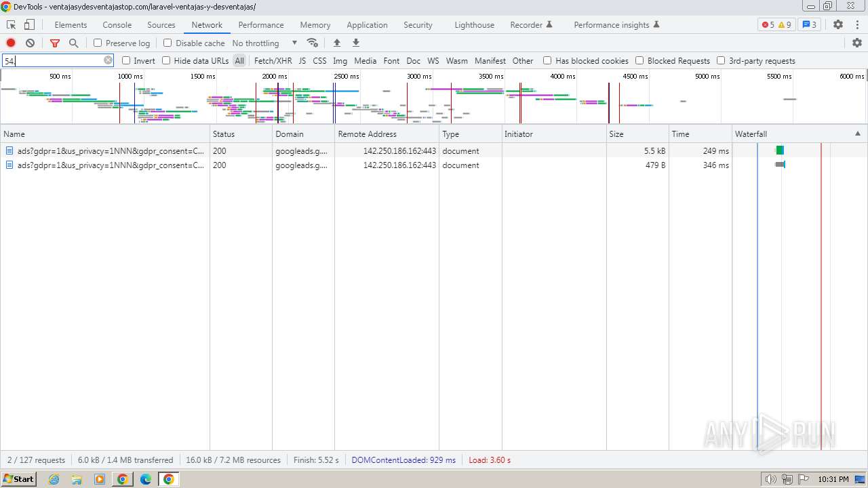Image resolution: width=868 pixels, height=488 pixels.
Task: Switch to Sources tab
Action: point(161,24)
